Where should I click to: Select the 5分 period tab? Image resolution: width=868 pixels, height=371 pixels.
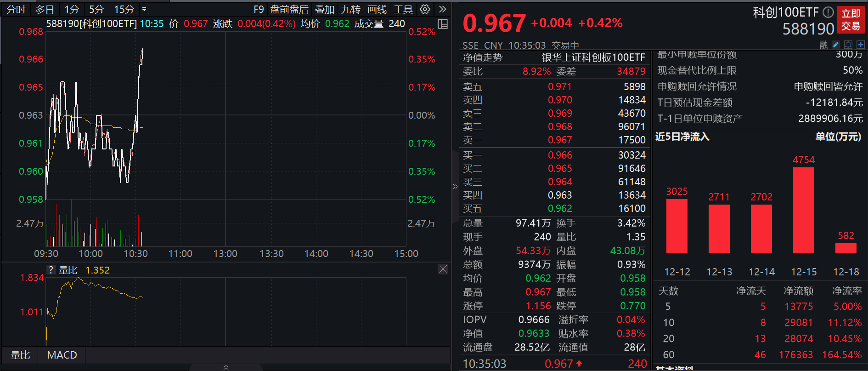click(x=96, y=9)
